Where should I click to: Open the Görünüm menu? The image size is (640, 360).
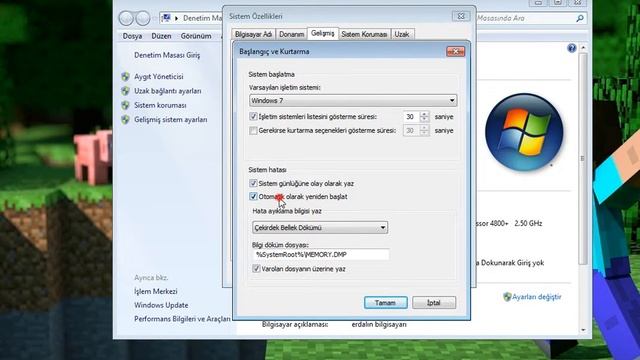[196, 36]
